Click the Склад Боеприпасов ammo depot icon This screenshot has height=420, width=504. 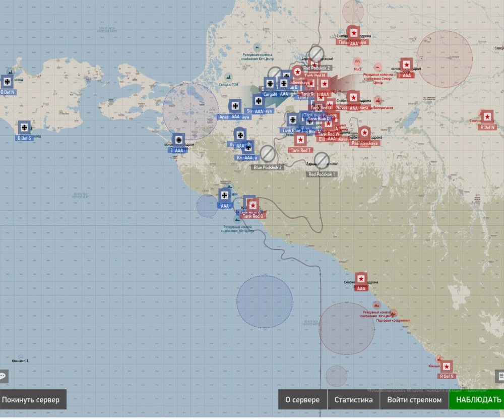coord(377,99)
